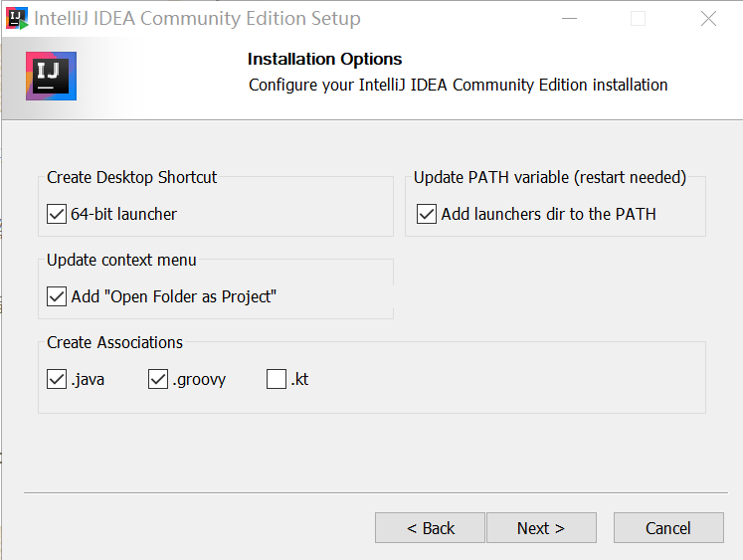Click the Create Associations group label
This screenshot has width=743, height=560.
(114, 342)
